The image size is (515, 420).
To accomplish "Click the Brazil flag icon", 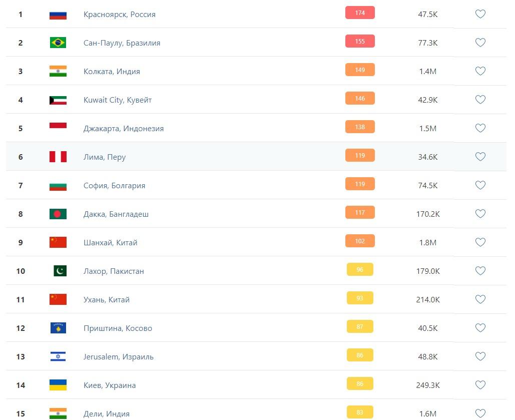I will click(x=58, y=43).
